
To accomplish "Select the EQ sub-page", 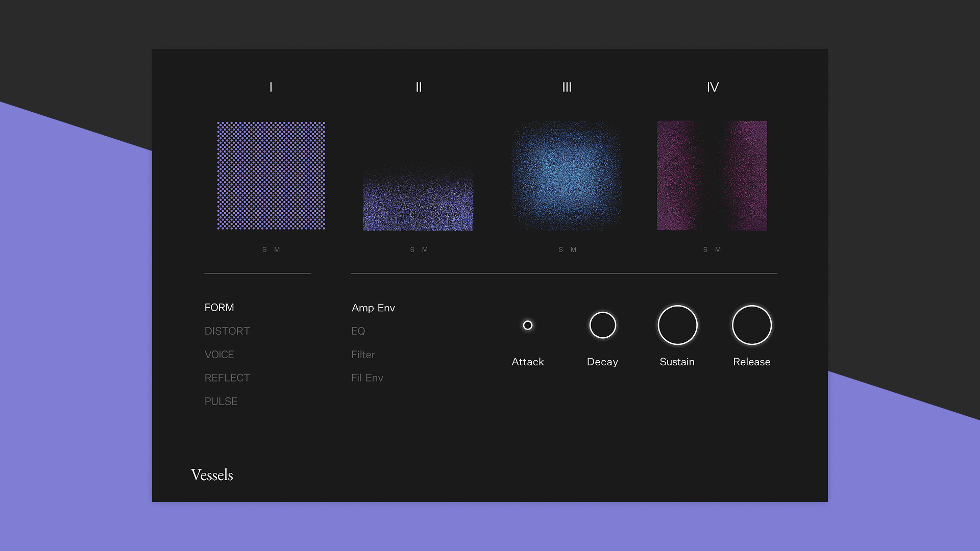I will [x=358, y=331].
